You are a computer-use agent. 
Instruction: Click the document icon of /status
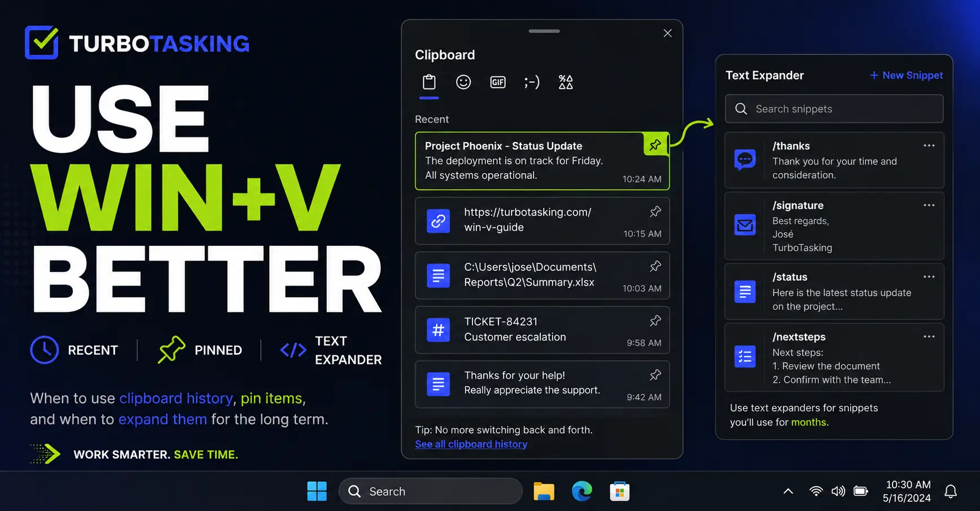[x=745, y=292]
